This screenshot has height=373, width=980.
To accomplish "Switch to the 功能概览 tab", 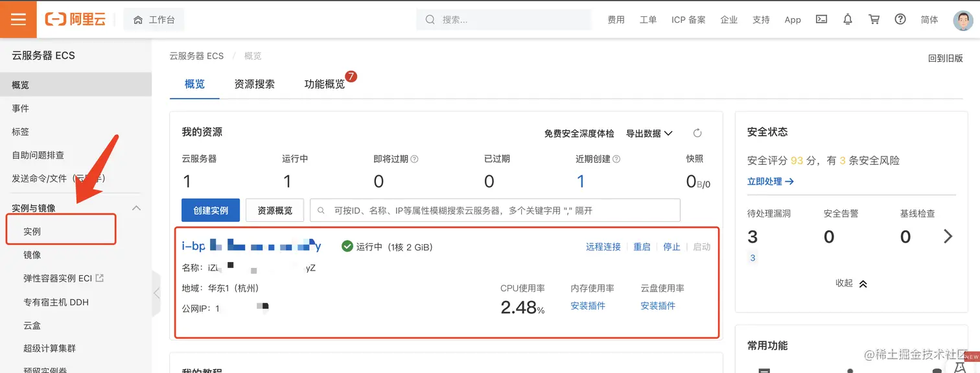I will click(x=325, y=84).
